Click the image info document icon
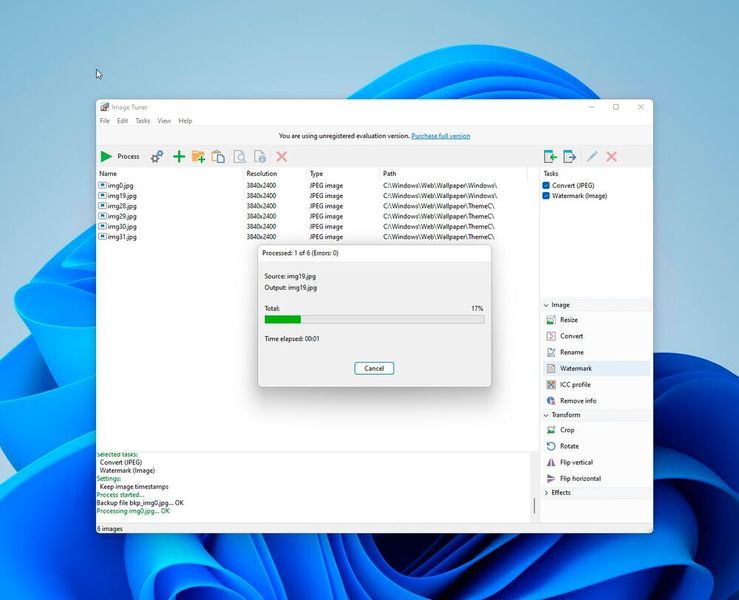The height and width of the screenshot is (600, 739). pyautogui.click(x=260, y=156)
